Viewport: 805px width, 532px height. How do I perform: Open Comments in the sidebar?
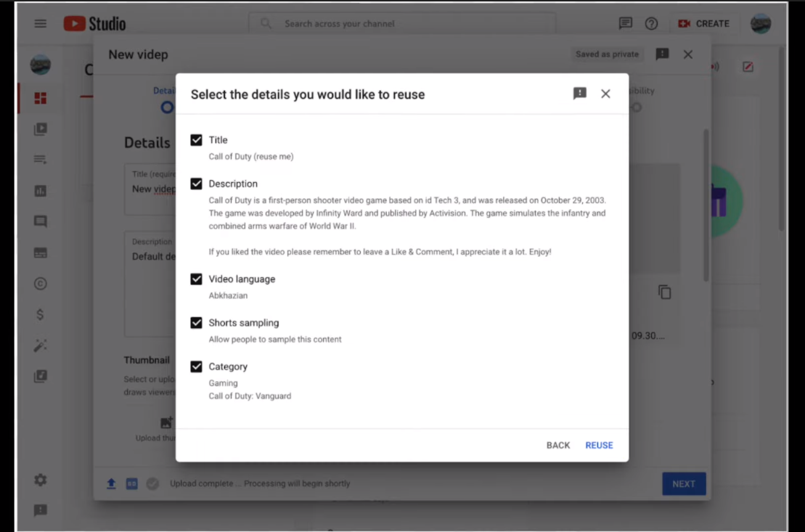tap(40, 221)
